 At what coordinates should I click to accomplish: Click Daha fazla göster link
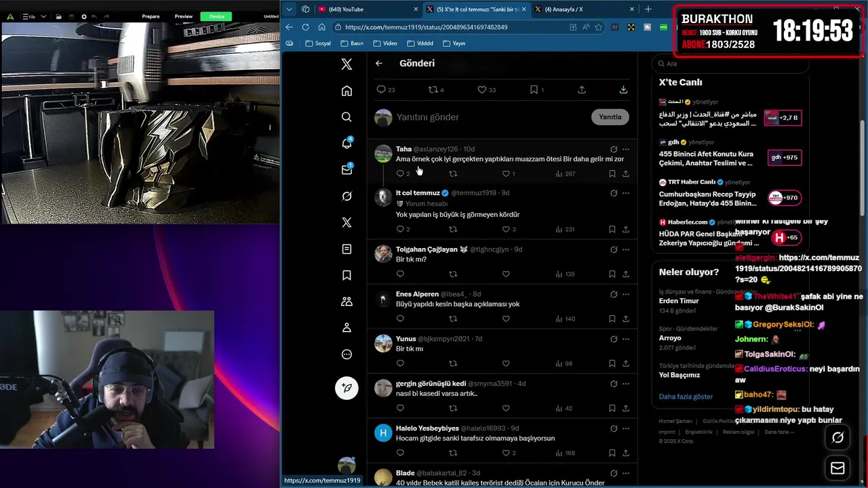(x=686, y=396)
